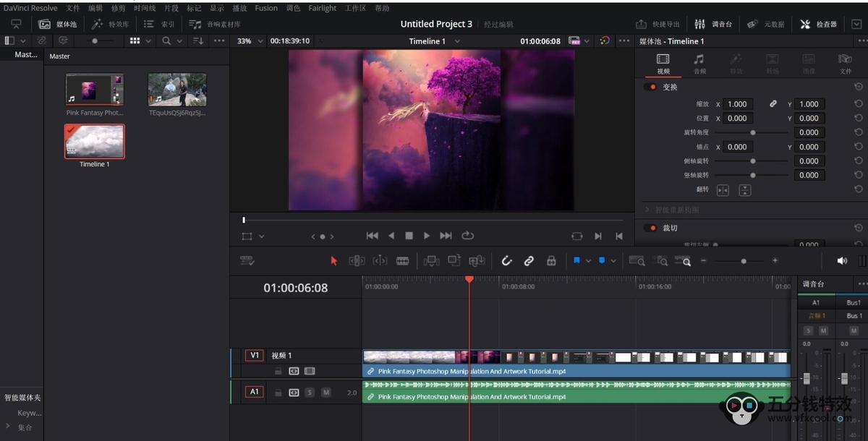Add a blue flag to clip
The height and width of the screenshot is (441, 868).
tap(576, 260)
